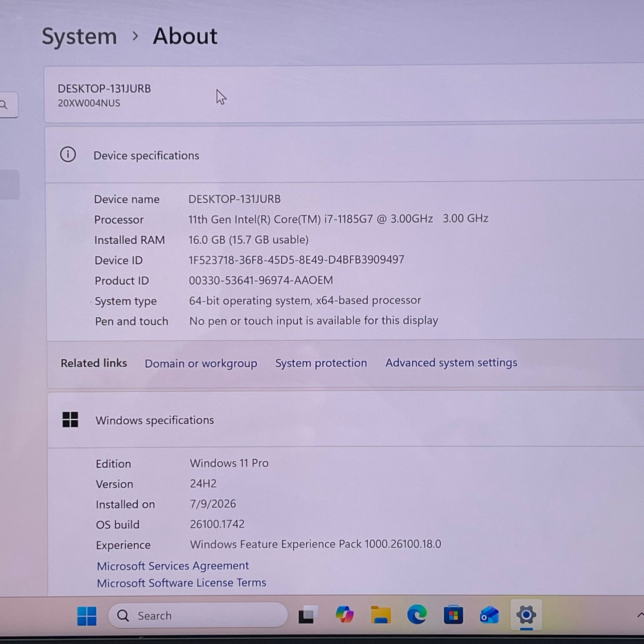This screenshot has height=644, width=644.
Task: Open the Windows Start menu
Action: click(87, 616)
